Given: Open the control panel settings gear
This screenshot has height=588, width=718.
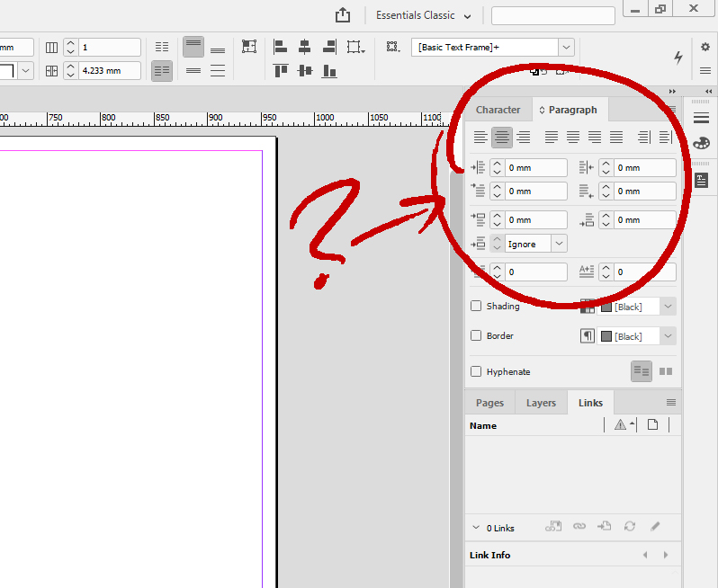Looking at the screenshot, I should [x=705, y=47].
